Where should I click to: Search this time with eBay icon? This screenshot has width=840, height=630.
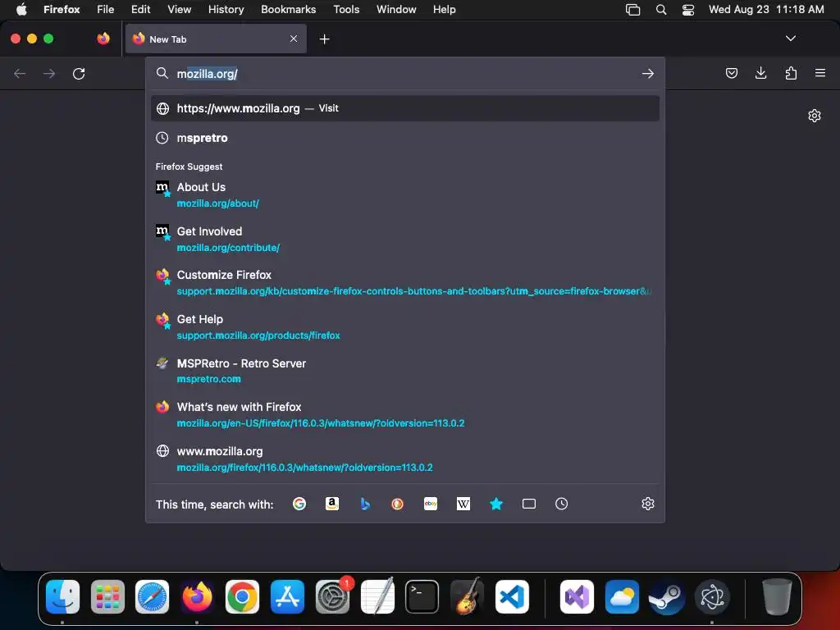tap(431, 504)
